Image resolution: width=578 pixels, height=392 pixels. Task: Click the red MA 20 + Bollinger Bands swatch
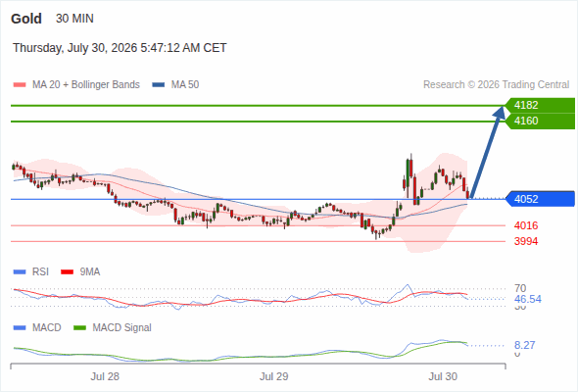20,85
